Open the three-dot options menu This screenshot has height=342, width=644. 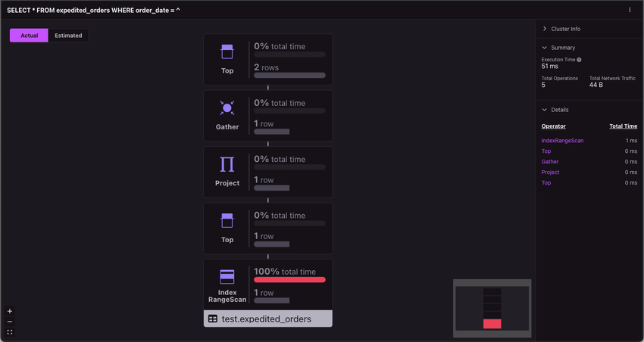[x=630, y=10]
